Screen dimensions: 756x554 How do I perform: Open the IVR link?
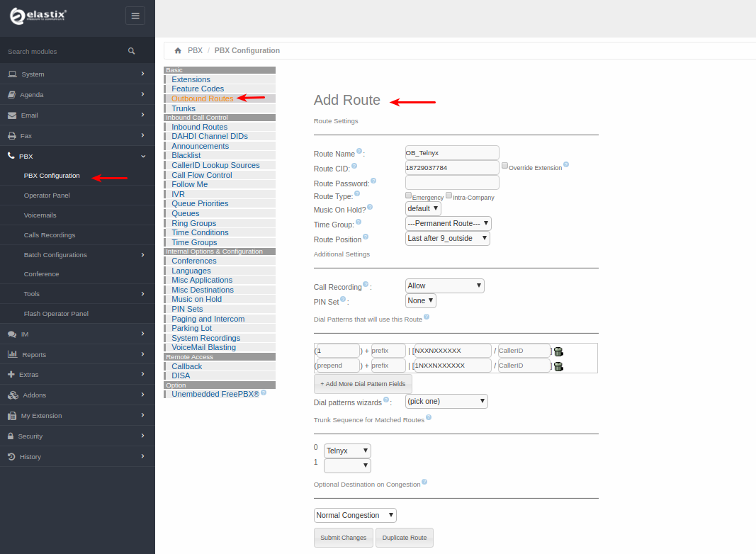click(x=178, y=194)
